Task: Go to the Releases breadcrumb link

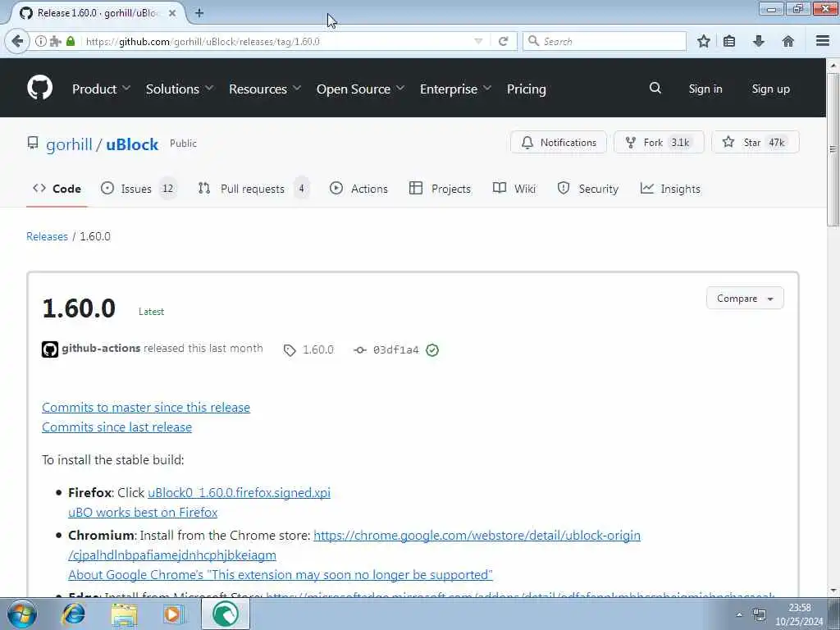Action: pos(47,236)
